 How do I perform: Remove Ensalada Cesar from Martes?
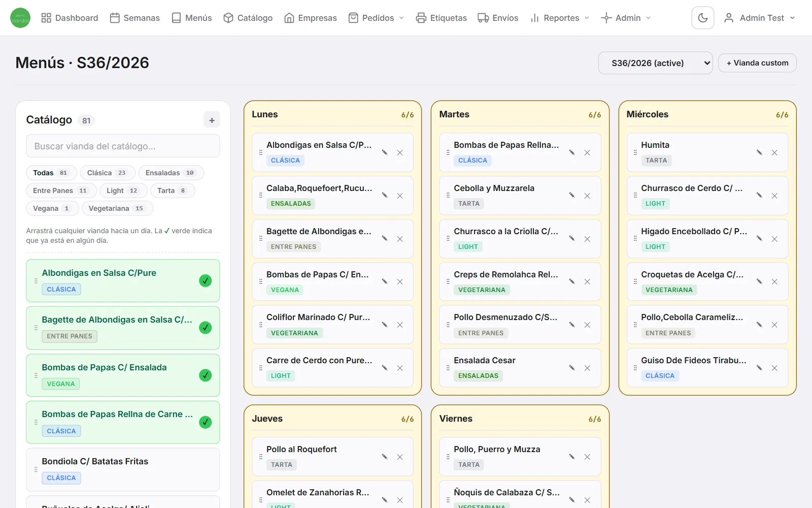[587, 368]
